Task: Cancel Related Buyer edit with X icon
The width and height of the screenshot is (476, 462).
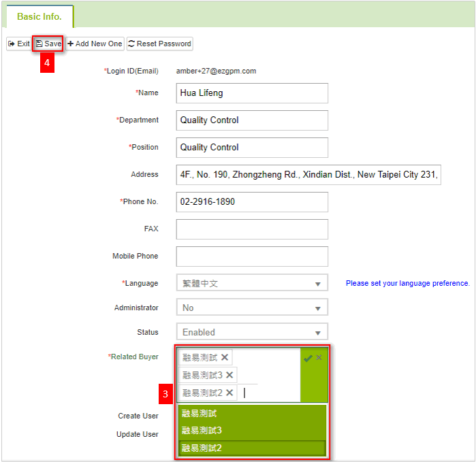Action: click(319, 357)
